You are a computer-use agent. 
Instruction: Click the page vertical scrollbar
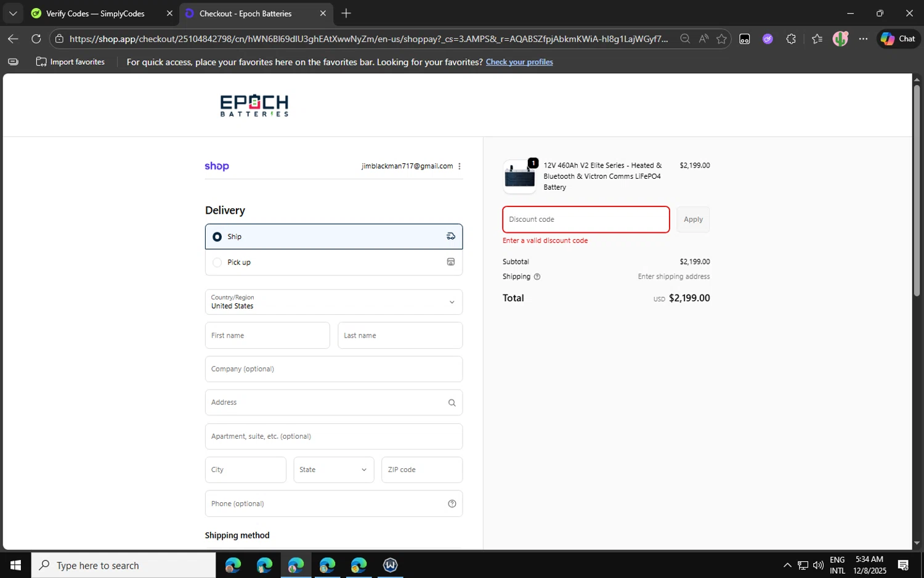917,191
